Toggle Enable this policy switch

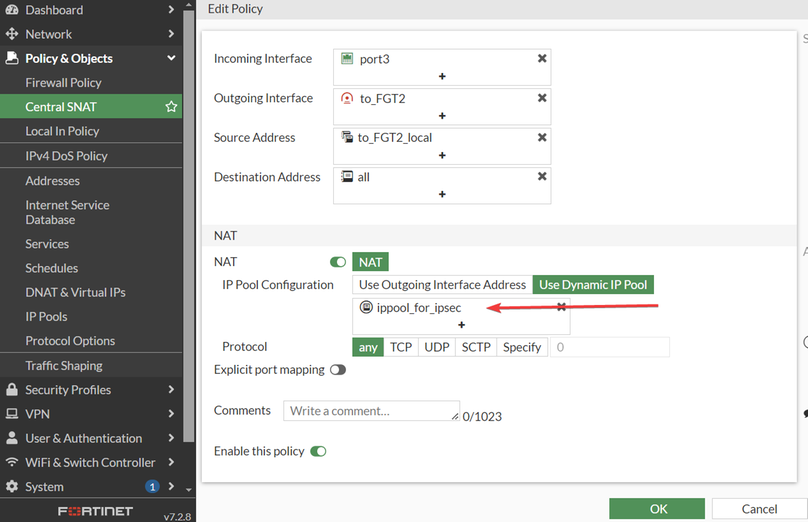click(x=318, y=451)
